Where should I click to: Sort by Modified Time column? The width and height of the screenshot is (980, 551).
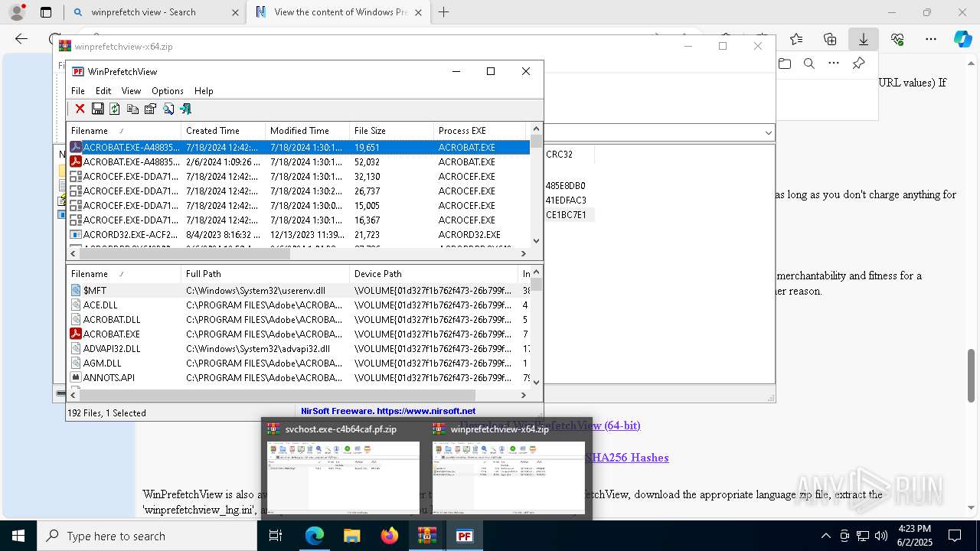308,130
